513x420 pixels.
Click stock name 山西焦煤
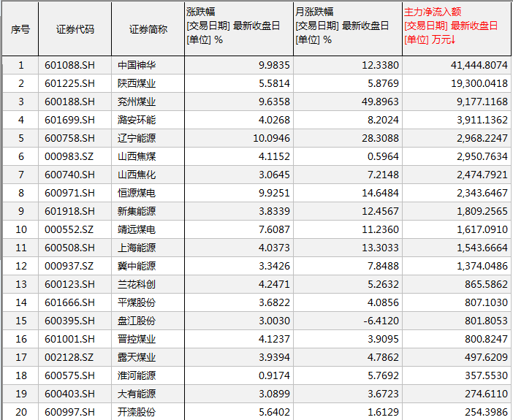click(137, 156)
